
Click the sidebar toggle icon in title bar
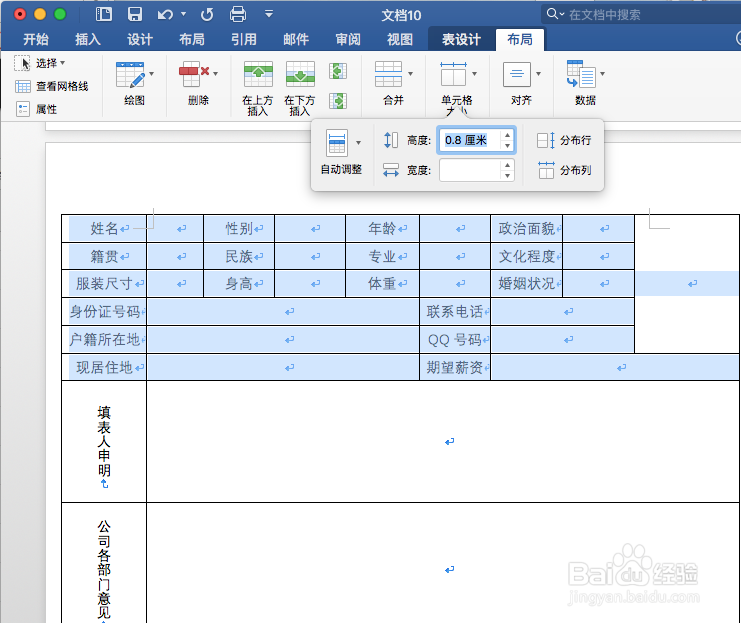[104, 15]
